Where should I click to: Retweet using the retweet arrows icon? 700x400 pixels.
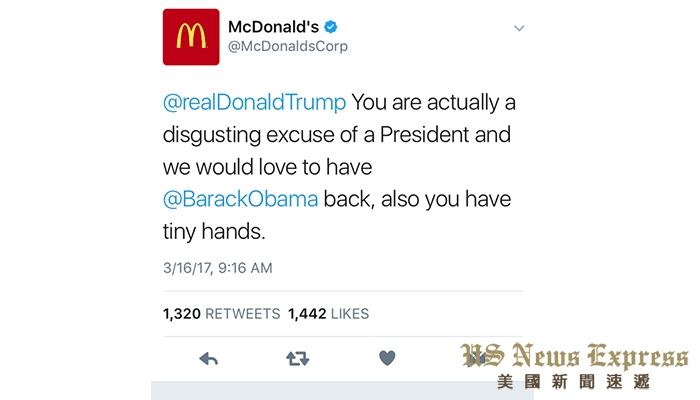click(297, 358)
